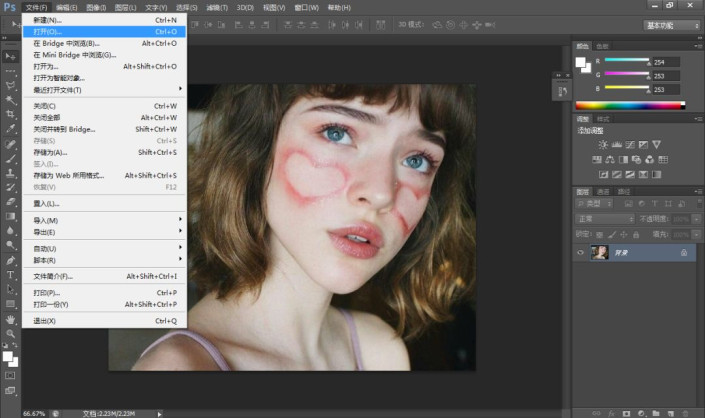This screenshot has height=418, width=705.
Task: Choose 存储为(A)... menu item
Action: 104,152
